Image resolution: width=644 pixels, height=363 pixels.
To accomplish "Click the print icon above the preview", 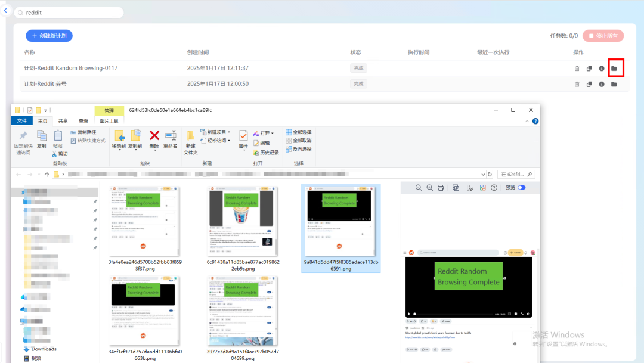I will click(441, 187).
